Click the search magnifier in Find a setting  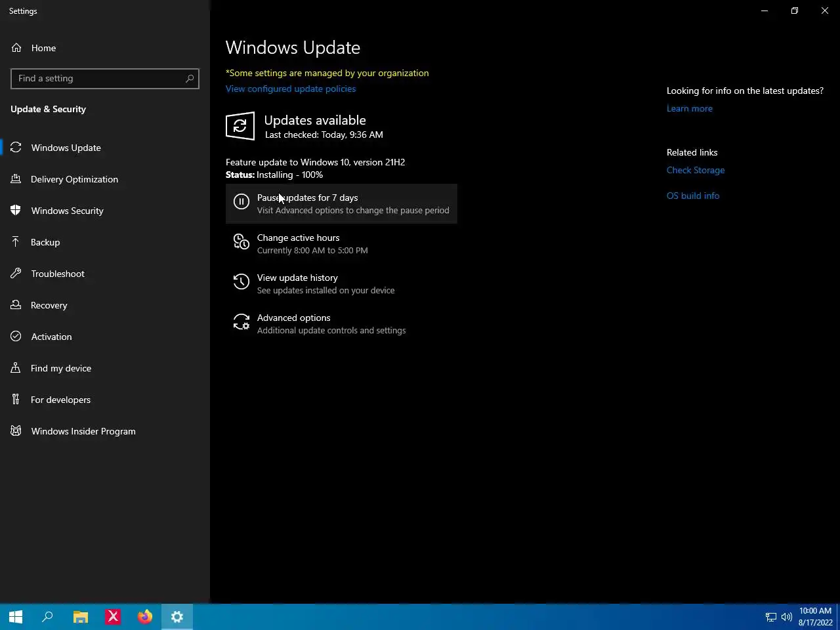190,79
